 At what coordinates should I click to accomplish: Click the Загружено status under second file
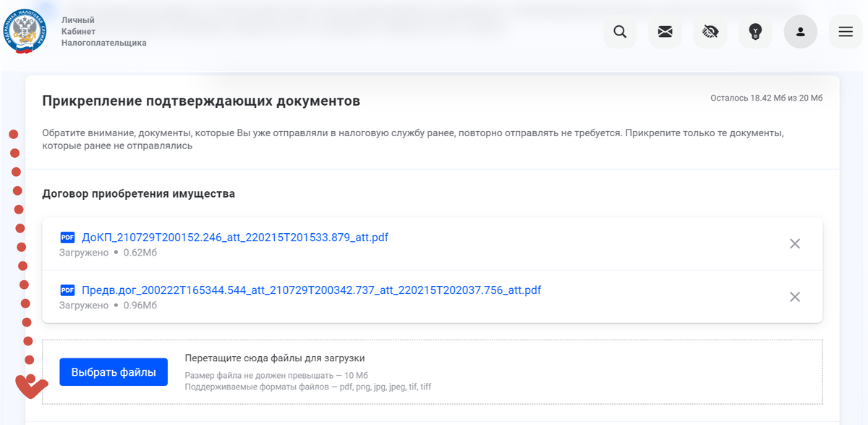[x=83, y=305]
